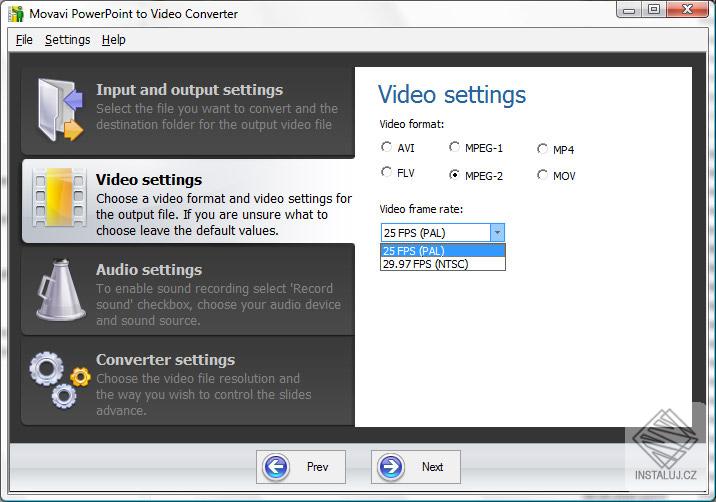
Task: Close the Movavi converter window
Action: (687, 10)
